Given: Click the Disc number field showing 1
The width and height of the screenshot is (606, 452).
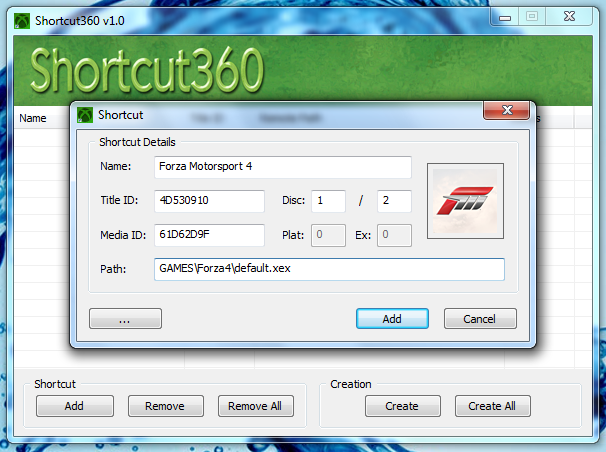Looking at the screenshot, I should click(328, 201).
